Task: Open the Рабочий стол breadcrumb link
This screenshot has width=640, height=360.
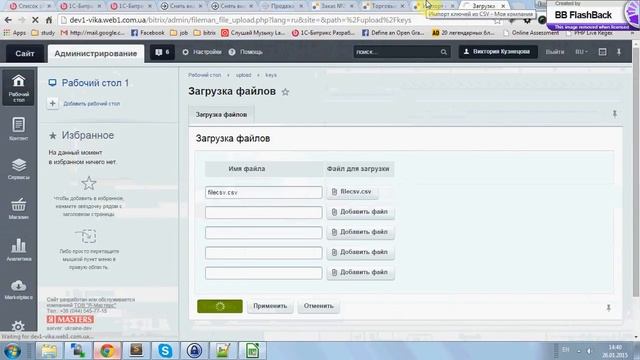Action: [x=204, y=75]
